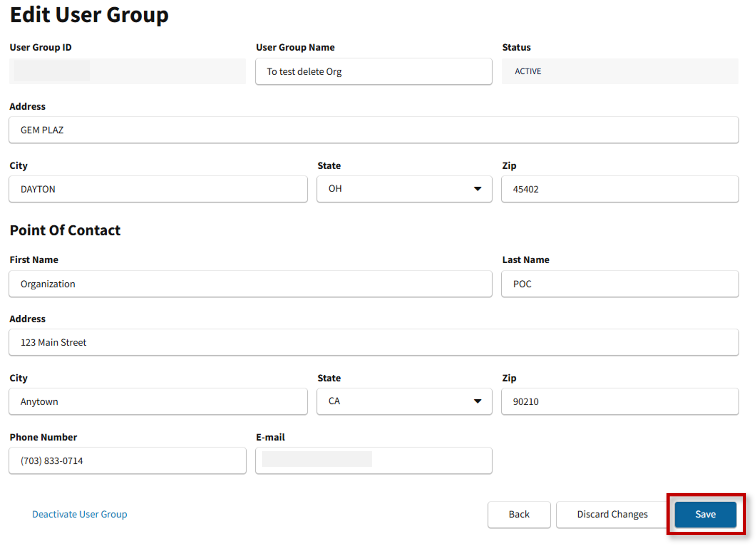The height and width of the screenshot is (545, 756).
Task: Click the address field containing GEM PLAZ
Action: 374,130
